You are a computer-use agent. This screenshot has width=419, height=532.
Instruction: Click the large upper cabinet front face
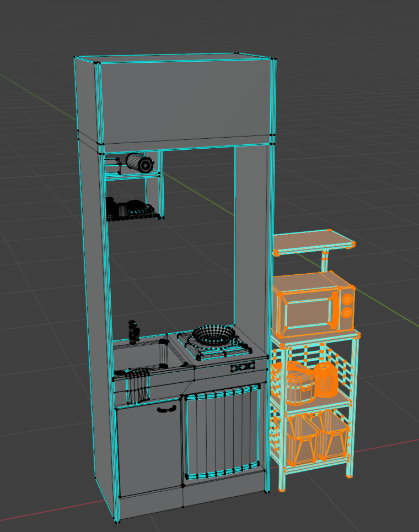185,99
